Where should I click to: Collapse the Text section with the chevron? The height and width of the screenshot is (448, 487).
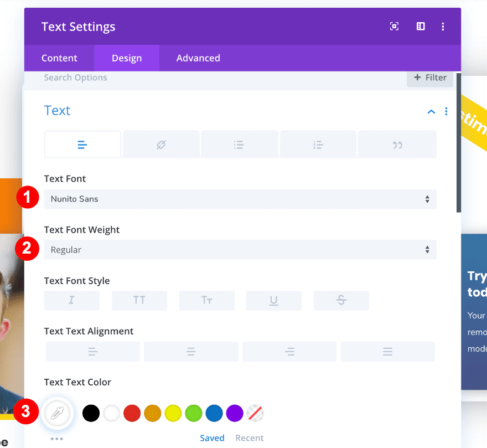tap(431, 111)
